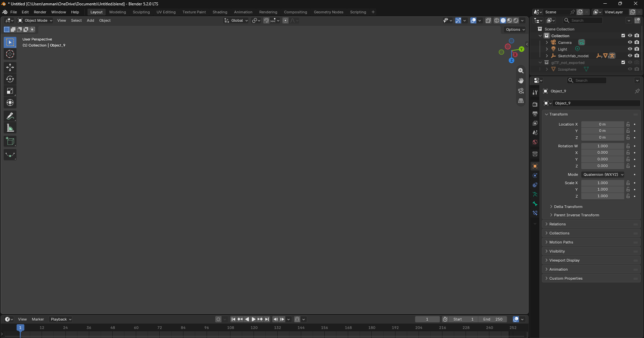The image size is (644, 338).
Task: Select the Select Box tool
Action: tap(10, 42)
